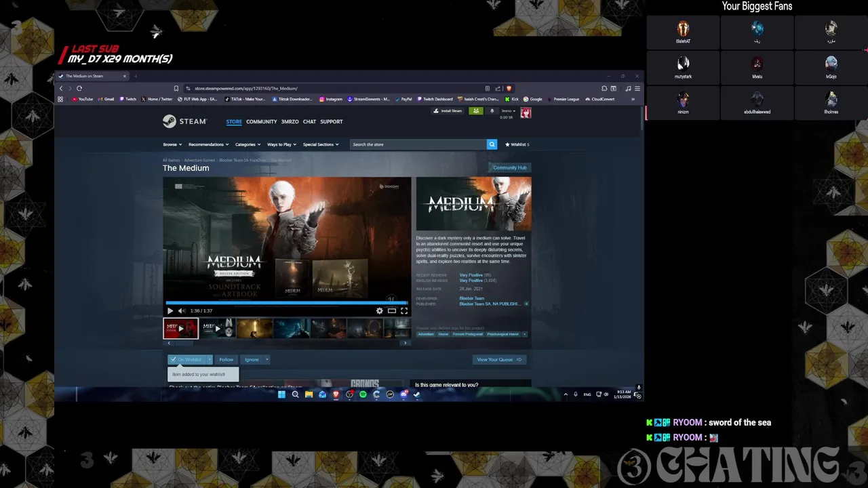Expand the Recommendations menu
Screen dimensions: 868x488
tap(208, 144)
